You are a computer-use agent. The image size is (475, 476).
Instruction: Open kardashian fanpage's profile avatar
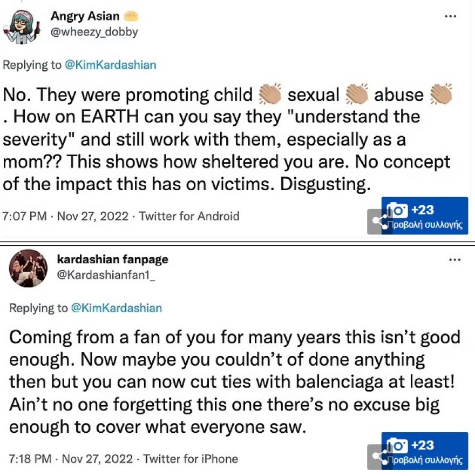(x=29, y=268)
